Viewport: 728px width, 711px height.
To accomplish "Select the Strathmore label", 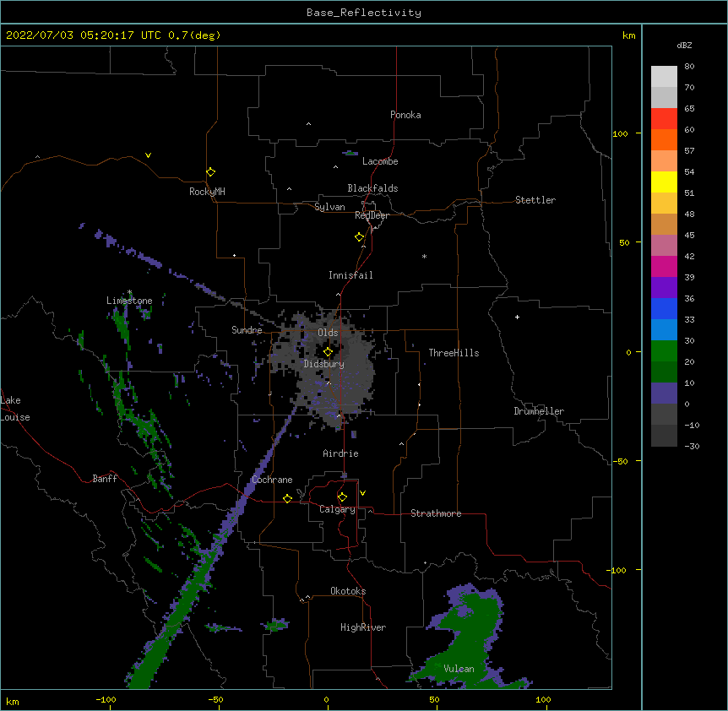I will [436, 513].
